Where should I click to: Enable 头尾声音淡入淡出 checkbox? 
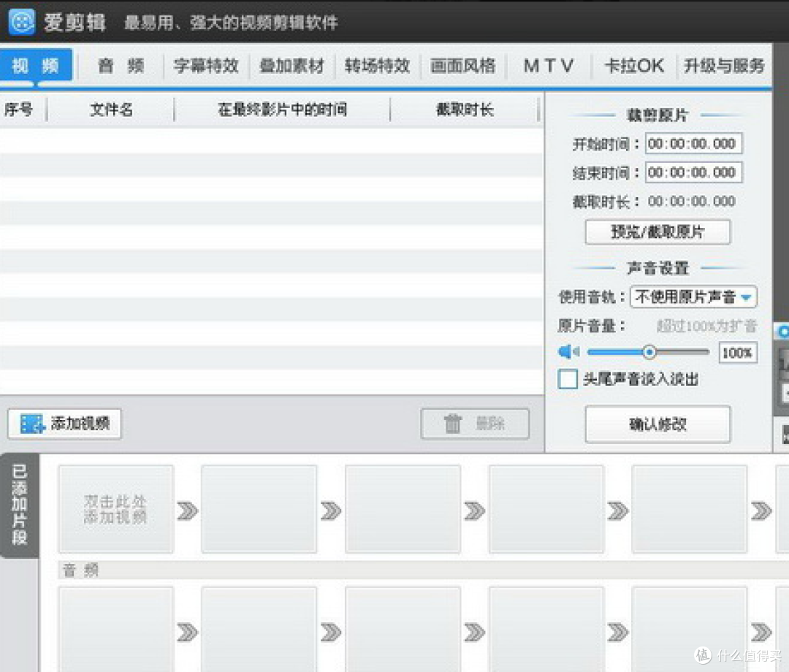tap(568, 379)
